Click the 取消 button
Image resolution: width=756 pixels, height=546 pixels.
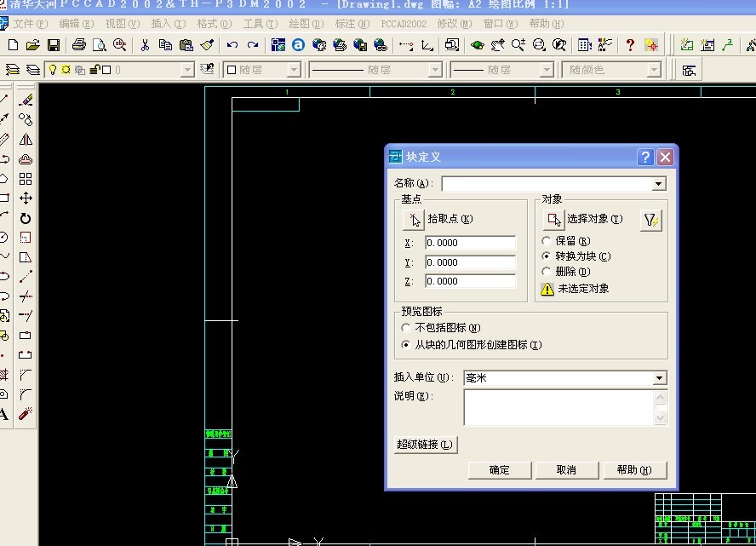click(x=567, y=470)
